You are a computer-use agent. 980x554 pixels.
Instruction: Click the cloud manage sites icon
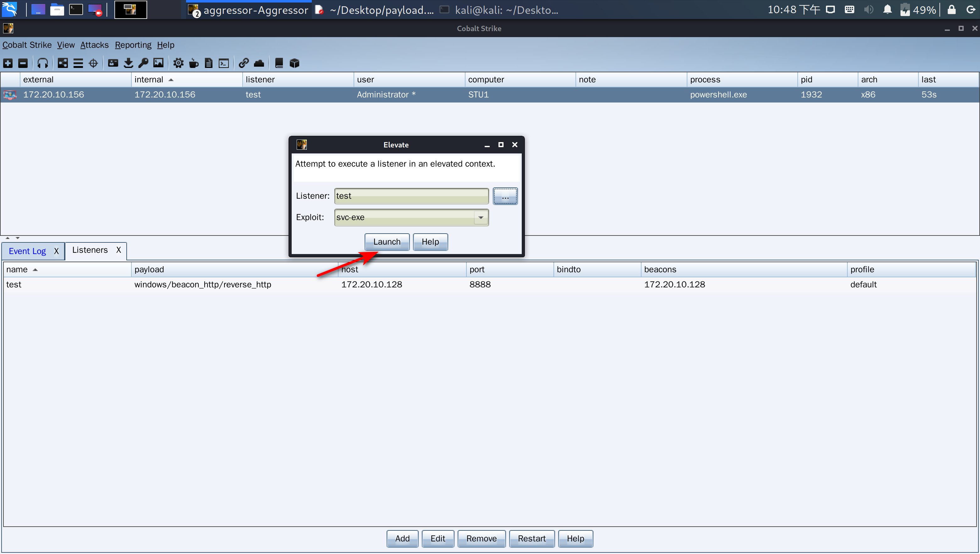pos(259,63)
